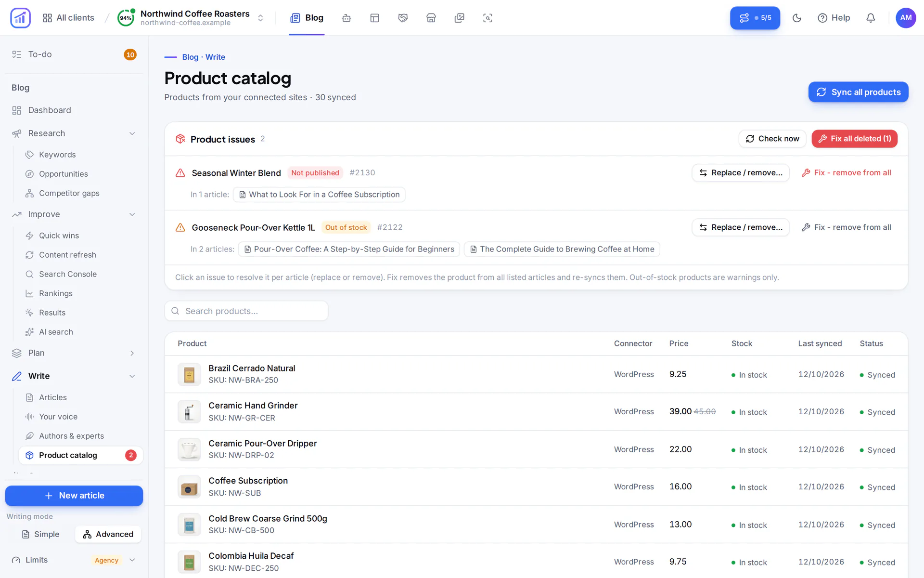Open article What to Look For in a Coffee Subscription
Screen dimensions: 924x578
[319, 195]
